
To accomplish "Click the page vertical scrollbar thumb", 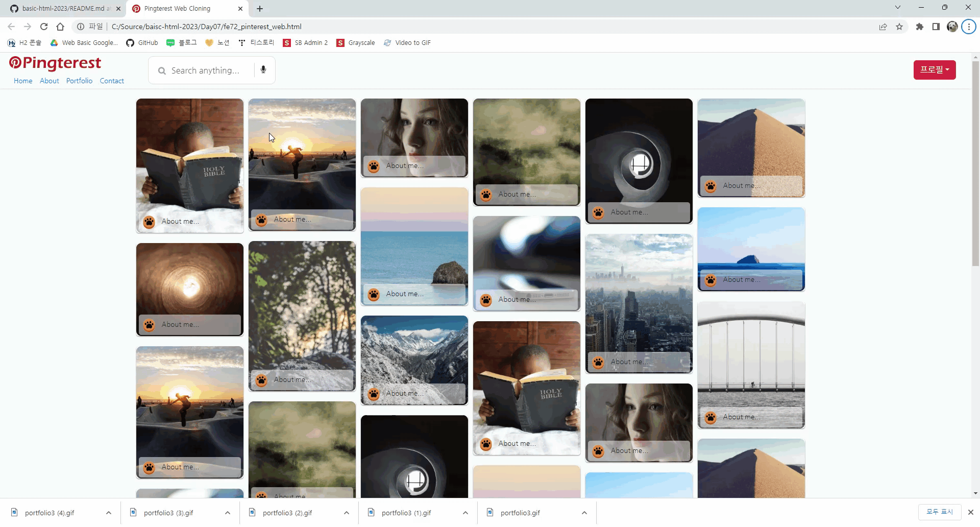I will (975, 163).
